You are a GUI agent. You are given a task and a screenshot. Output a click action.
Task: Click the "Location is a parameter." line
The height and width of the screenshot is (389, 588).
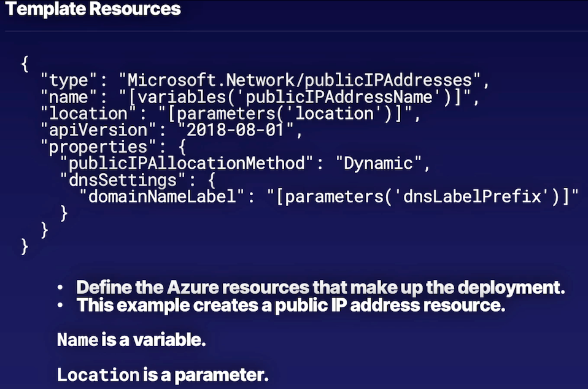163,374
